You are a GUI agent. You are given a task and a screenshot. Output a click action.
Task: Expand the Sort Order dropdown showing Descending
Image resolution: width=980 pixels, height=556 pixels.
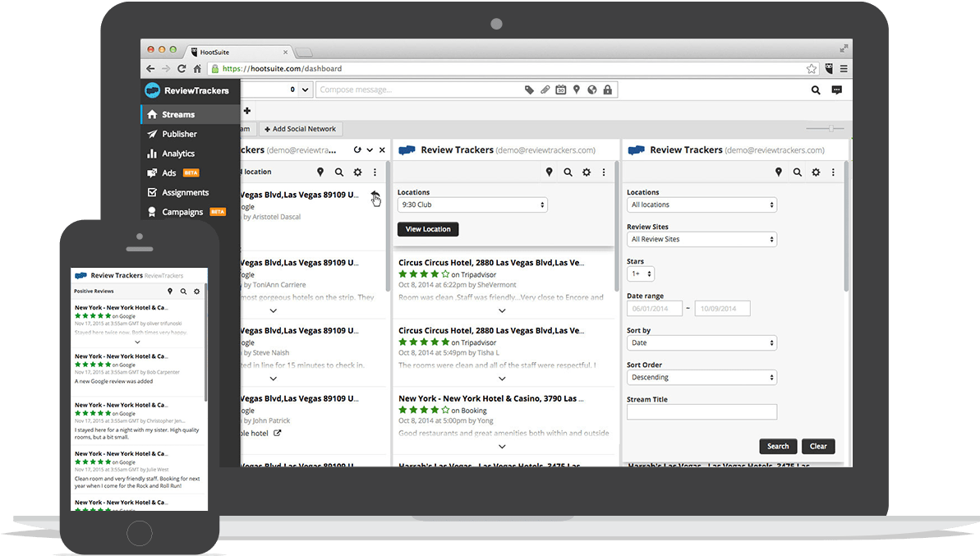pyautogui.click(x=701, y=377)
